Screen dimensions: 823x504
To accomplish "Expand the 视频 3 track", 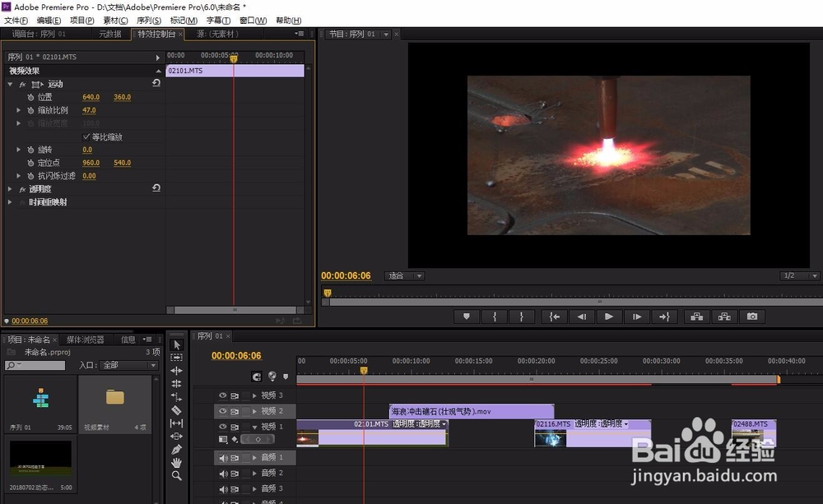I will (x=254, y=395).
